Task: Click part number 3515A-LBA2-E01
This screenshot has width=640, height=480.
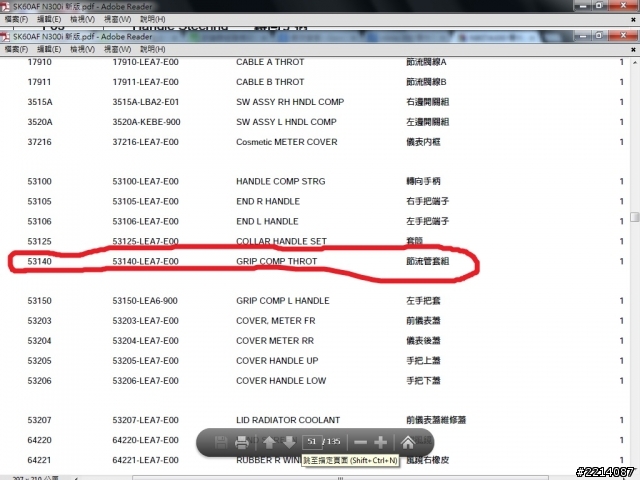Action: pyautogui.click(x=145, y=102)
